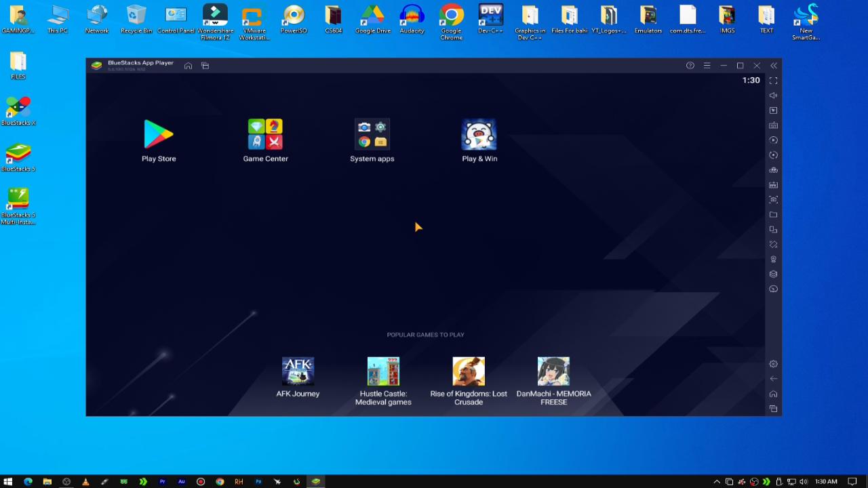Open the macro recorder icon
This screenshot has height=488, width=868.
pyautogui.click(x=773, y=170)
